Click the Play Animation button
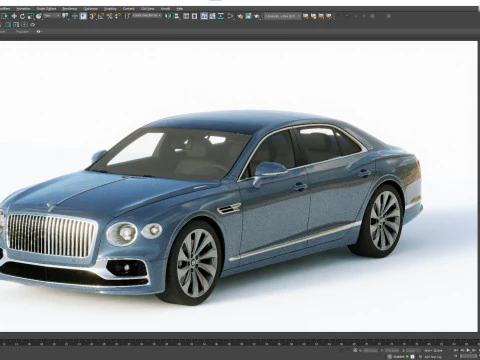 468,350
